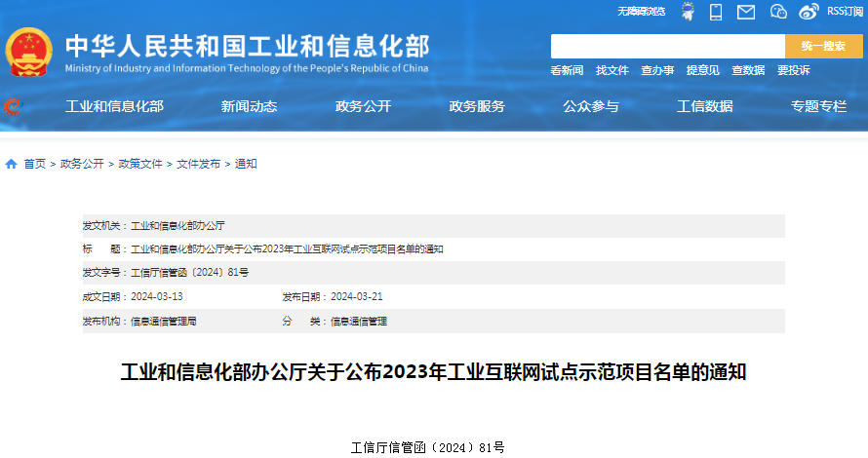Click the English Ministry name subtitle
The width and height of the screenshot is (868, 458).
pyautogui.click(x=247, y=68)
